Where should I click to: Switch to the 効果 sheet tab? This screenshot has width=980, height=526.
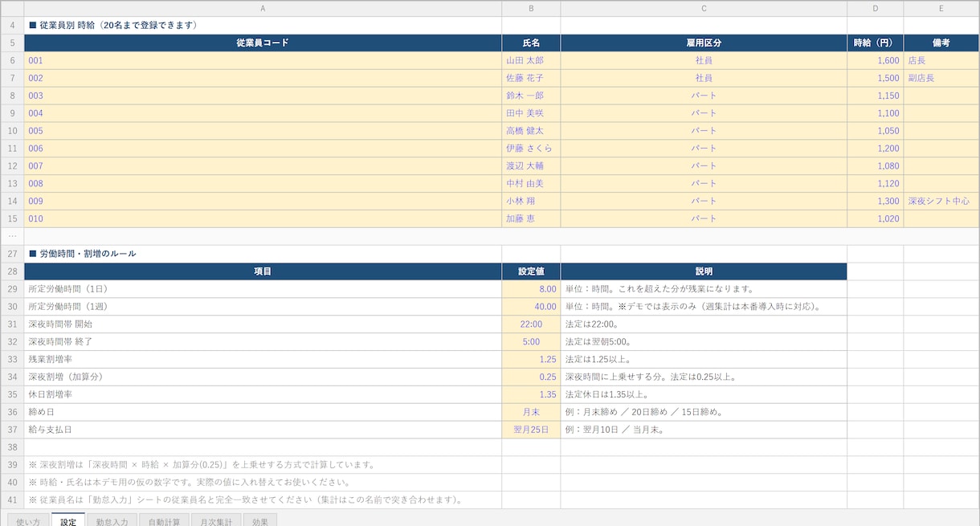(x=260, y=520)
